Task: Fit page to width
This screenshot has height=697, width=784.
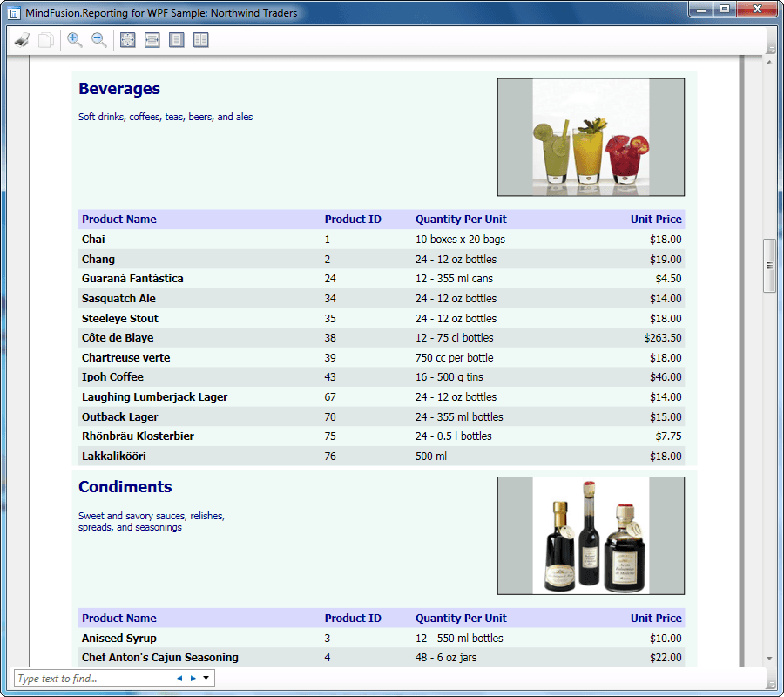Action: tap(152, 40)
